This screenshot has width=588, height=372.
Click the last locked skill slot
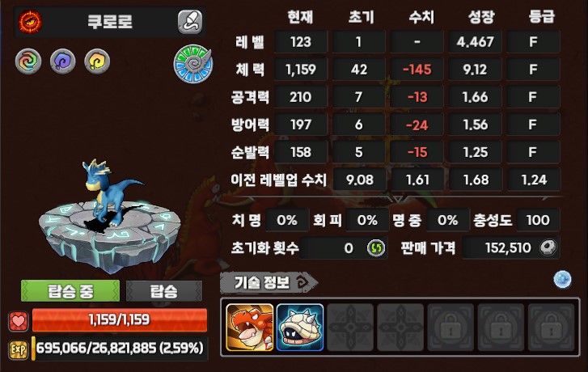[551, 328]
